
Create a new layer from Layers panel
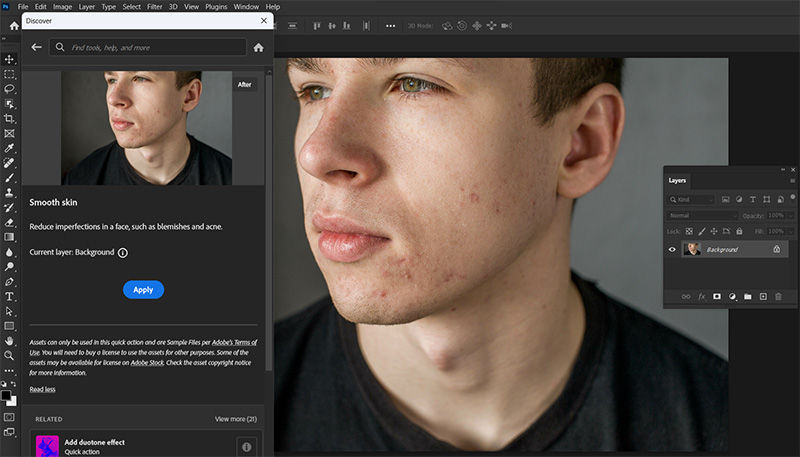coord(763,296)
